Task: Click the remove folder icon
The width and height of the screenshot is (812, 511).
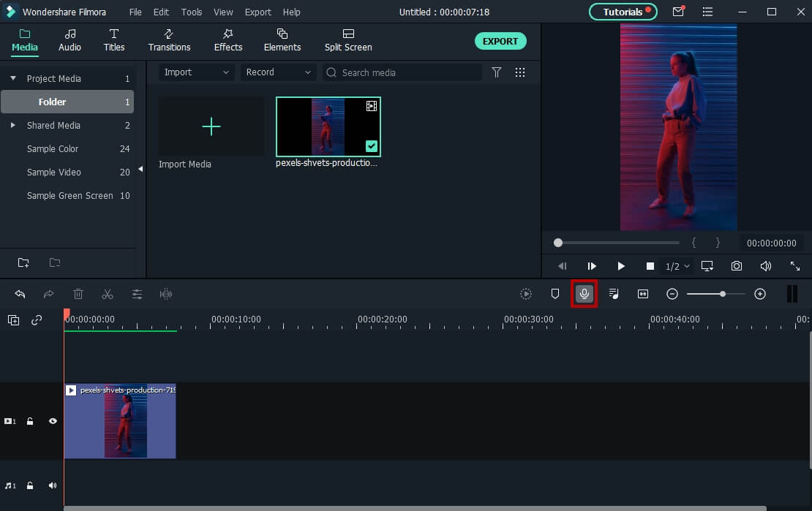Action: (x=55, y=262)
